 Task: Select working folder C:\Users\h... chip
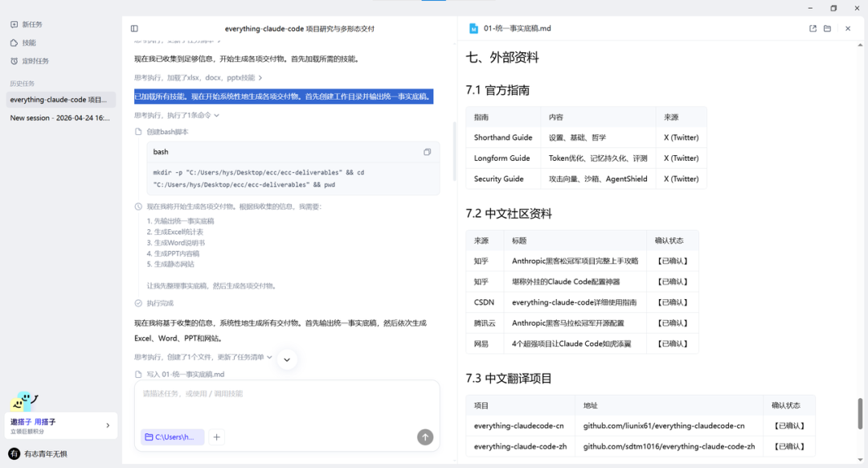[172, 437]
